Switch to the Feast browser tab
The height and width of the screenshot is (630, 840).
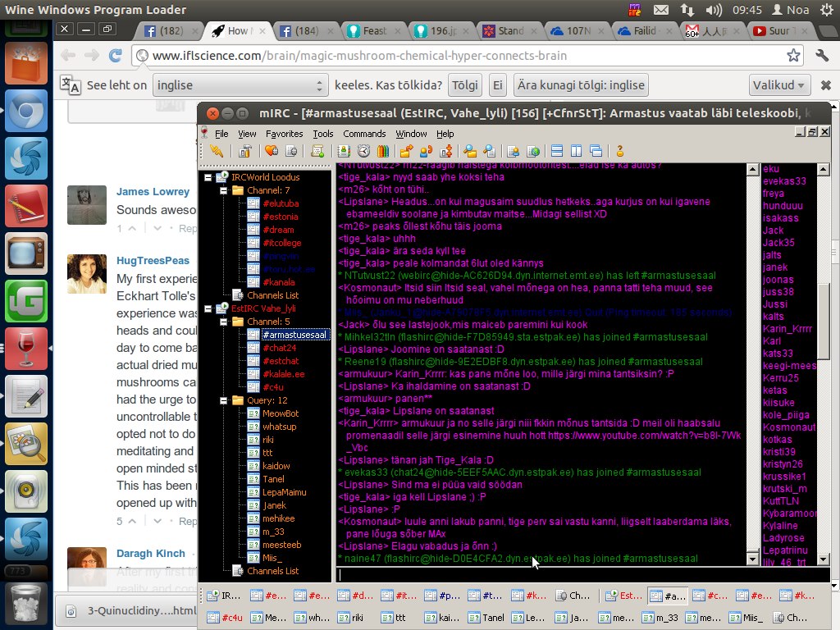click(x=374, y=31)
